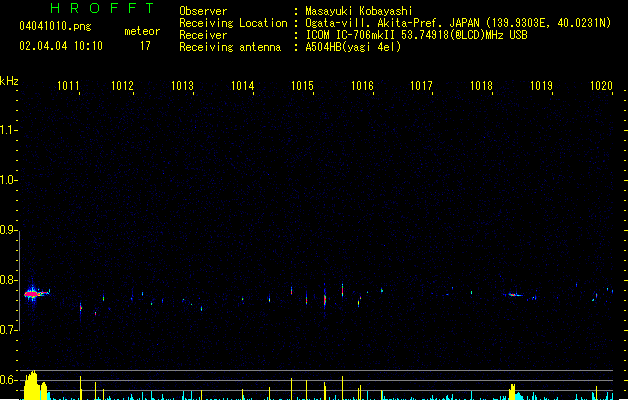Click the 1018 time axis label
Screen dimensions: 629x400
coord(481,86)
